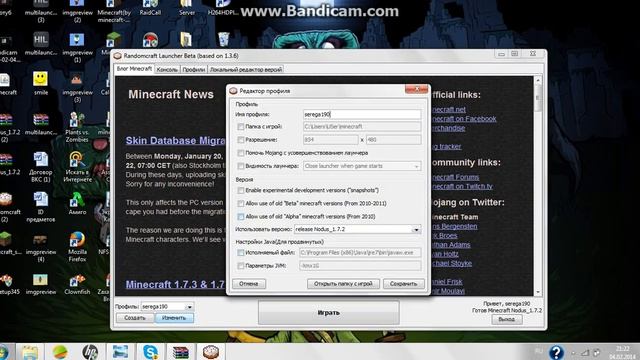The width and height of the screenshot is (640, 360).
Task: Open the Договор ВКС (1) document icon
Action: click(x=40, y=167)
